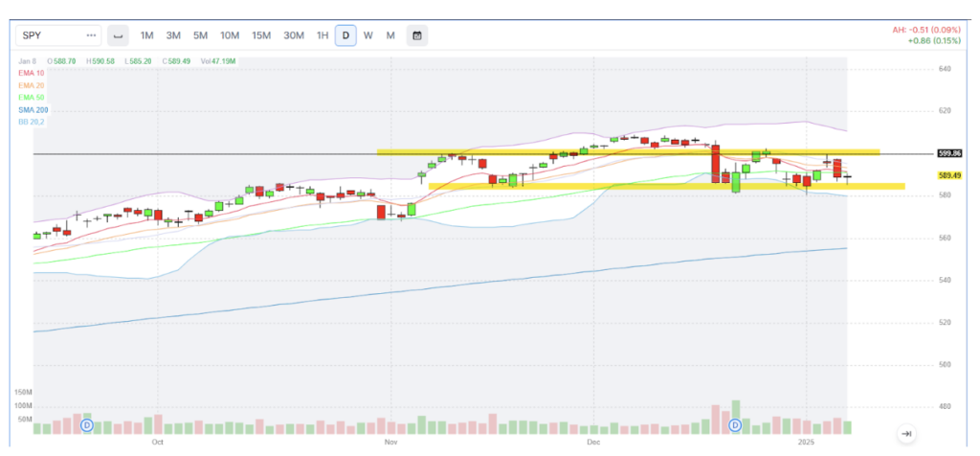Click the December dividend D marker
Viewport: 980px width, 456px height.
click(x=736, y=425)
